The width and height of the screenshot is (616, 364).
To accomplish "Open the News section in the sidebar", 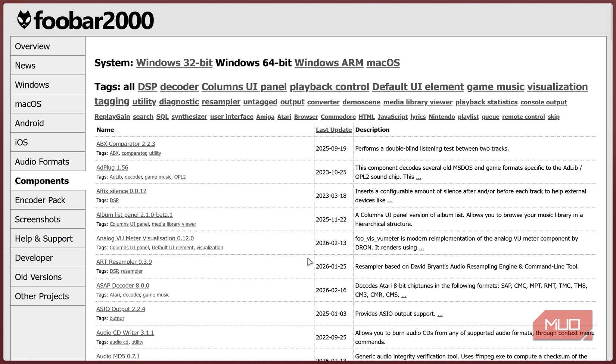I will tap(25, 65).
